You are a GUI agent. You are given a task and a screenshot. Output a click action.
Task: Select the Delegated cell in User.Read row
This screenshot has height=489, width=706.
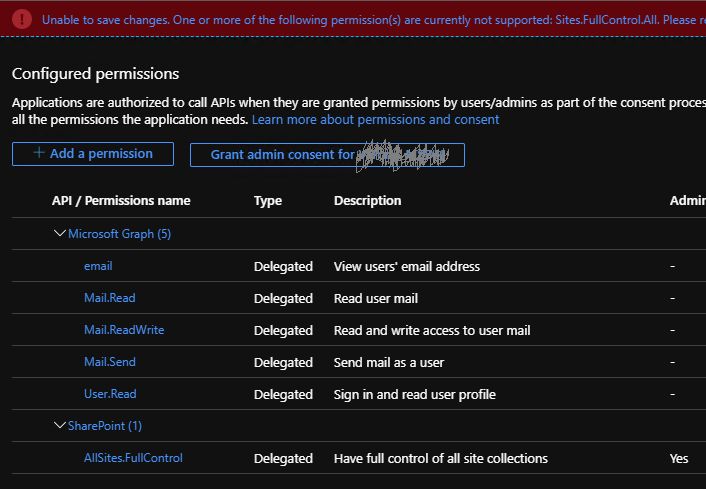(x=283, y=394)
